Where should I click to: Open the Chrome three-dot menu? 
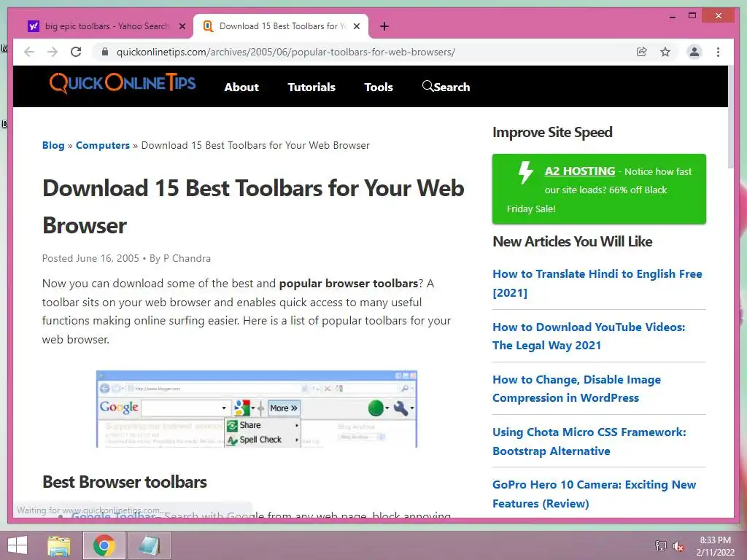point(718,52)
